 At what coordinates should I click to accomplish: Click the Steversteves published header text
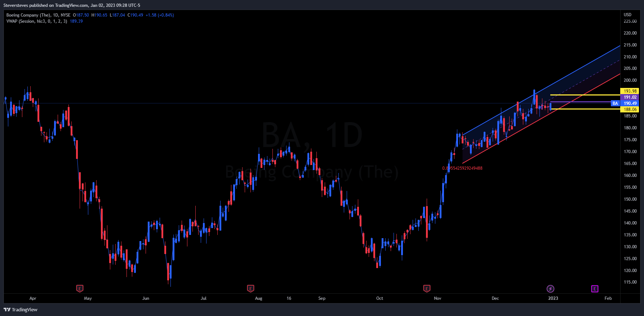point(72,5)
